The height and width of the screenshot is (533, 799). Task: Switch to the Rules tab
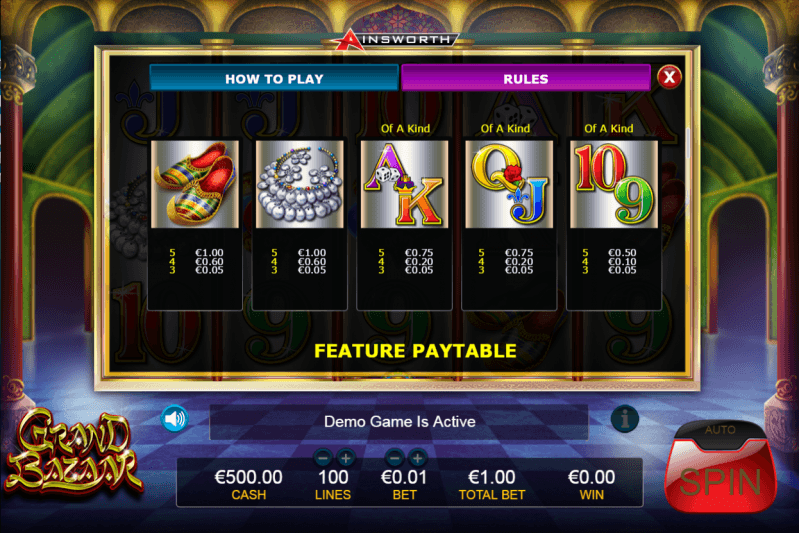pyautogui.click(x=526, y=78)
